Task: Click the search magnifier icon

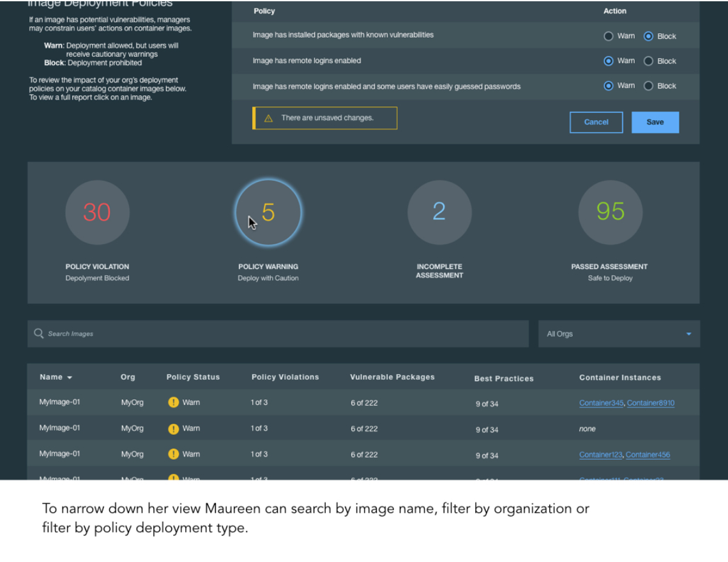Action: tap(38, 333)
